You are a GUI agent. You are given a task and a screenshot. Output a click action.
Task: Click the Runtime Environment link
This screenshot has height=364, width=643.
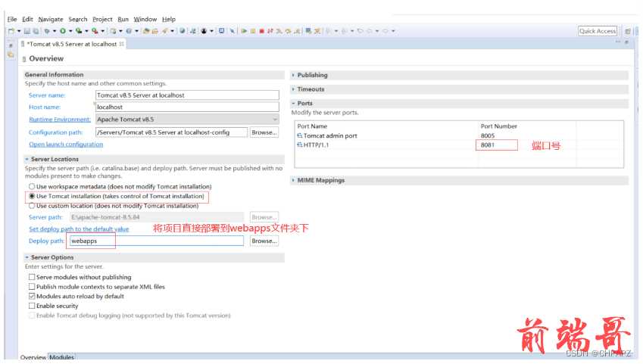click(x=60, y=120)
